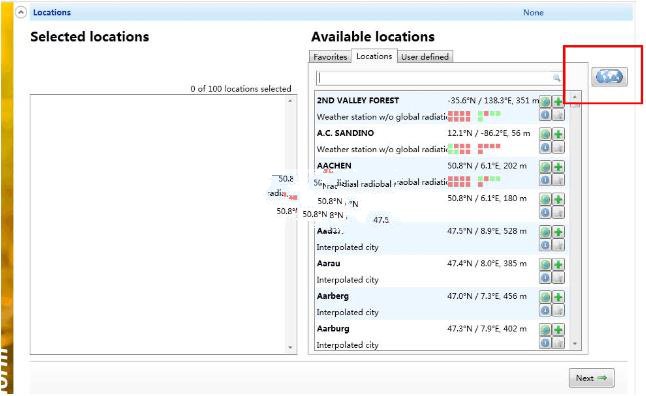Screen dimensions: 646x396
Task: Click coordinates 47.5°N / 8.9°E, 528 m
Action: (487, 231)
